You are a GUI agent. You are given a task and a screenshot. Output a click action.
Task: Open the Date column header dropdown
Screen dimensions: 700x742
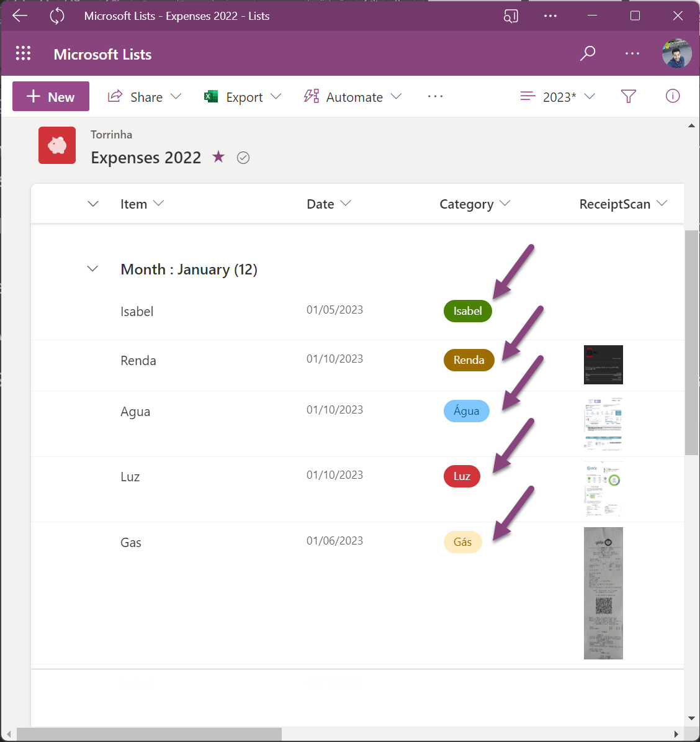point(328,204)
